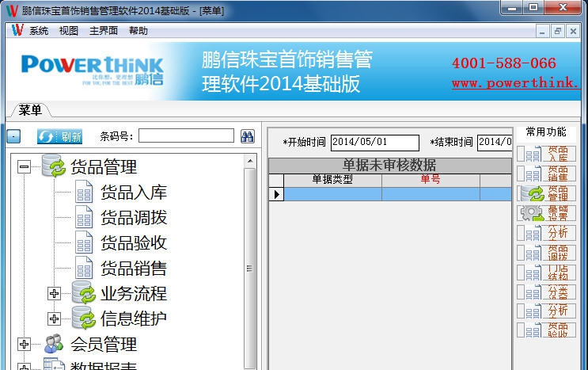Click the binoculars search icon beside barcode field
This screenshot has height=370, width=588.
247,136
